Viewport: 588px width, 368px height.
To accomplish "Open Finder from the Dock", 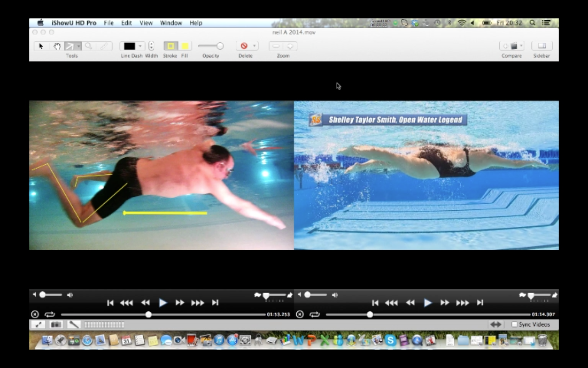I will tap(47, 340).
